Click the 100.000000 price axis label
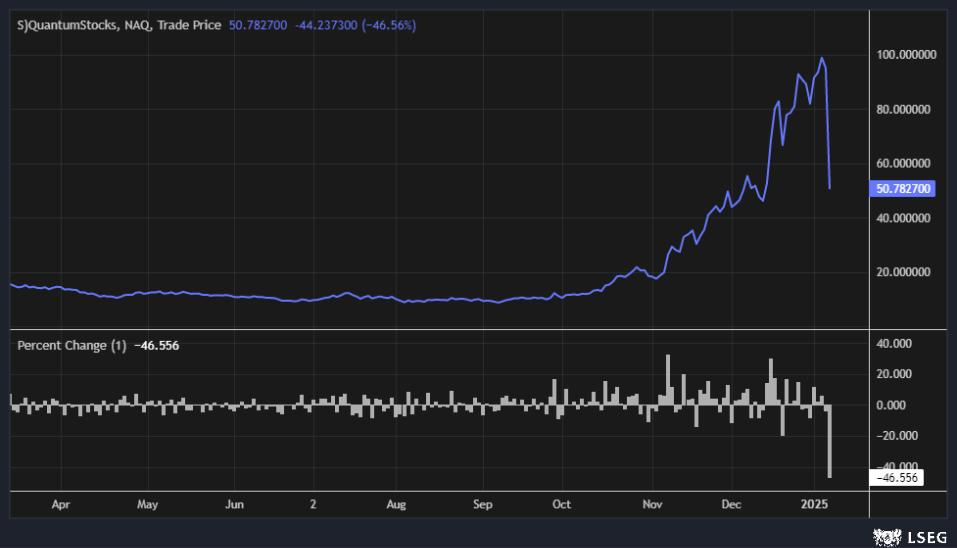The image size is (957, 548). [x=906, y=55]
